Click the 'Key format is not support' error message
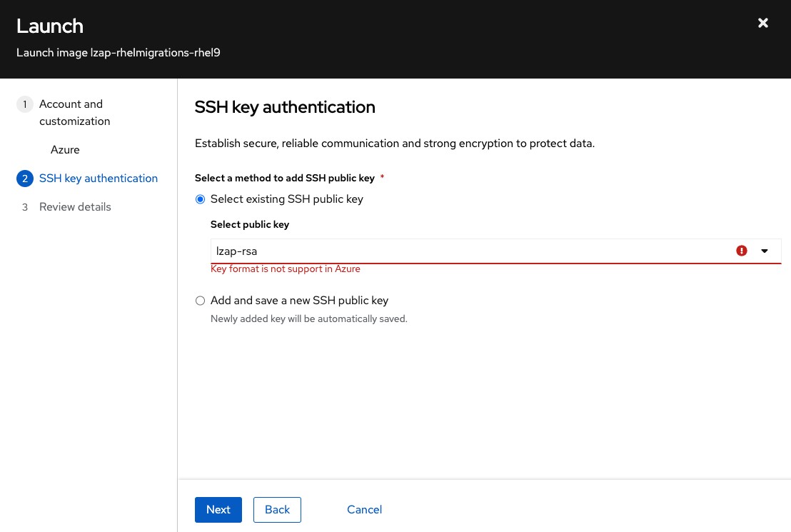The image size is (791, 532). [286, 269]
